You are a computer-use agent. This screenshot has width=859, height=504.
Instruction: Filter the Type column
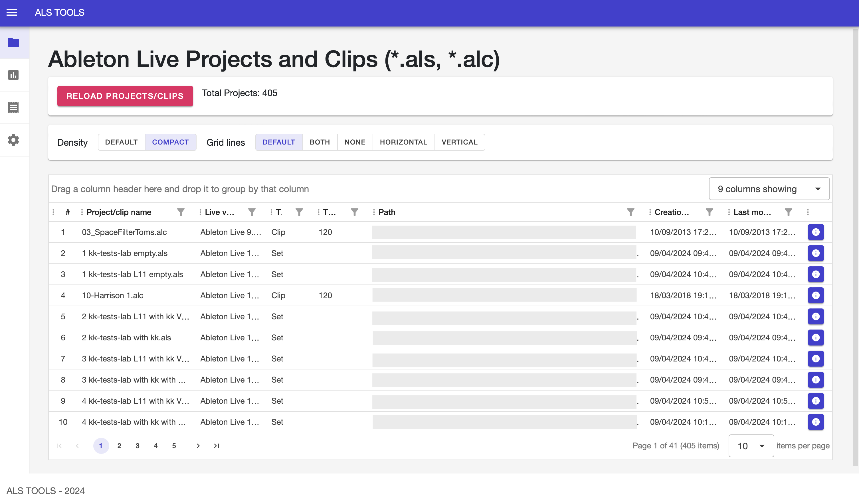point(299,212)
